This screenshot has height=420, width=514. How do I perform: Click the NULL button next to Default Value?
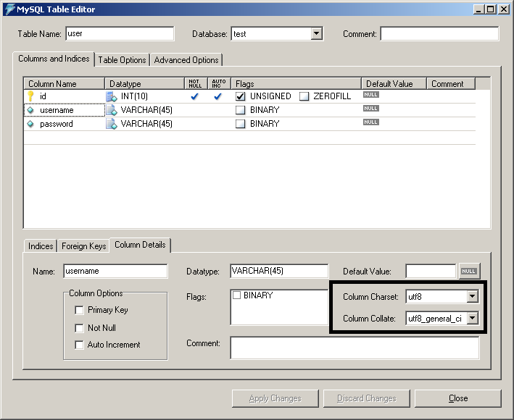point(469,271)
